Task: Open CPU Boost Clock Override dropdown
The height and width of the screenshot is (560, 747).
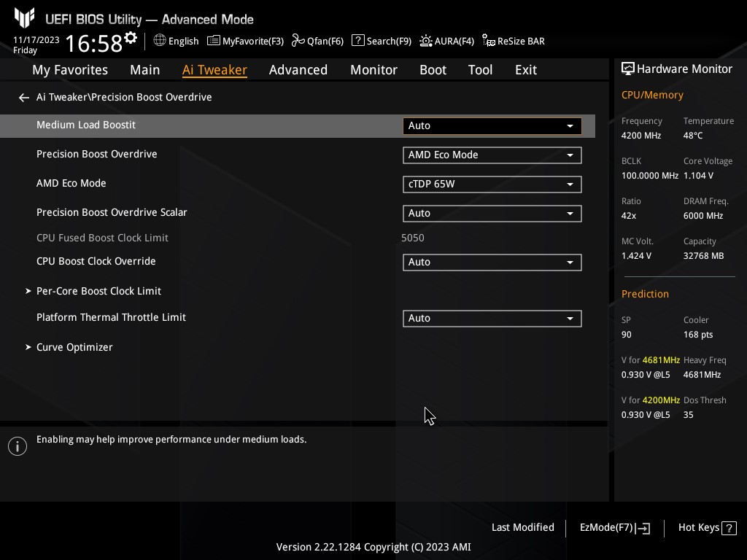Action: [492, 262]
